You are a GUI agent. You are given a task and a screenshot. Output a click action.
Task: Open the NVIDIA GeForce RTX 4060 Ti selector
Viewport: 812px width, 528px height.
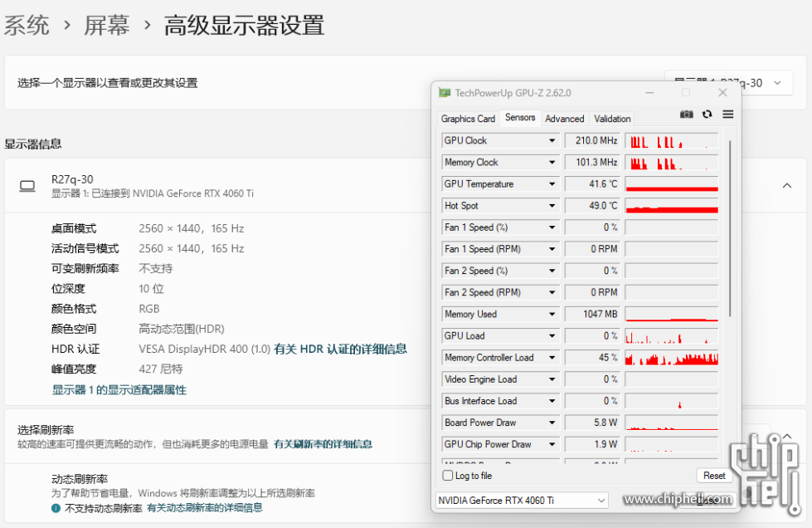(522, 501)
